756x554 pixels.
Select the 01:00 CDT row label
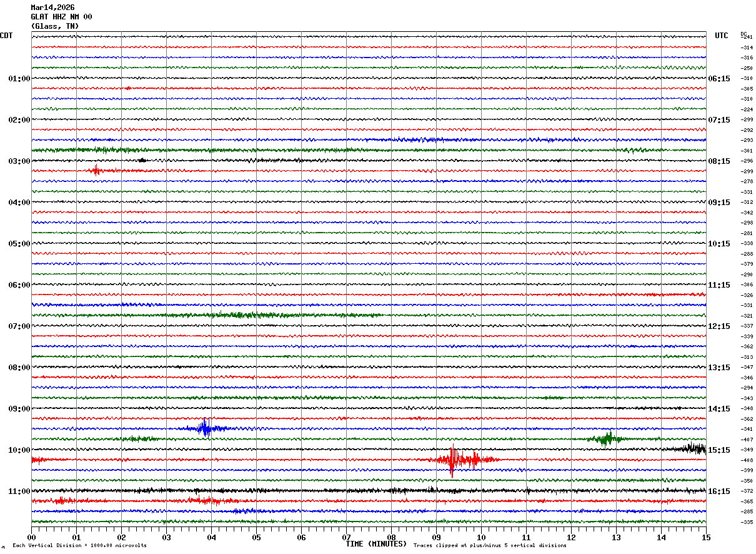[19, 79]
